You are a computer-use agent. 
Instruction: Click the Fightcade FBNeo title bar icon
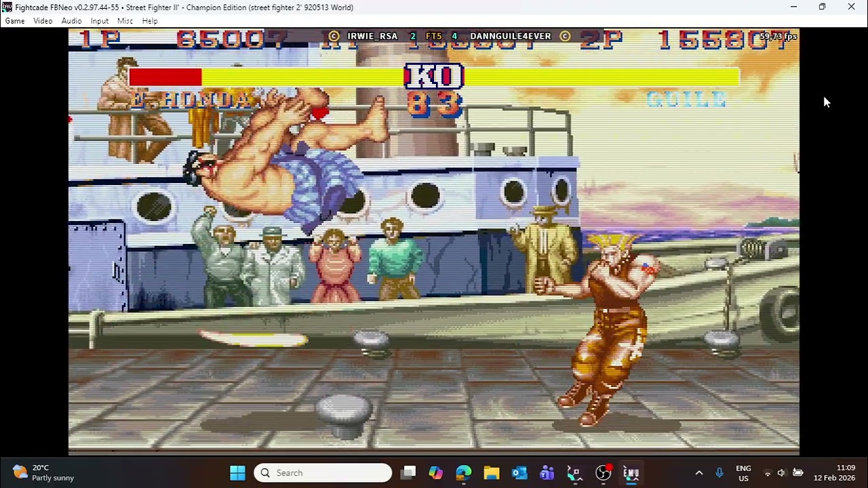(x=7, y=7)
